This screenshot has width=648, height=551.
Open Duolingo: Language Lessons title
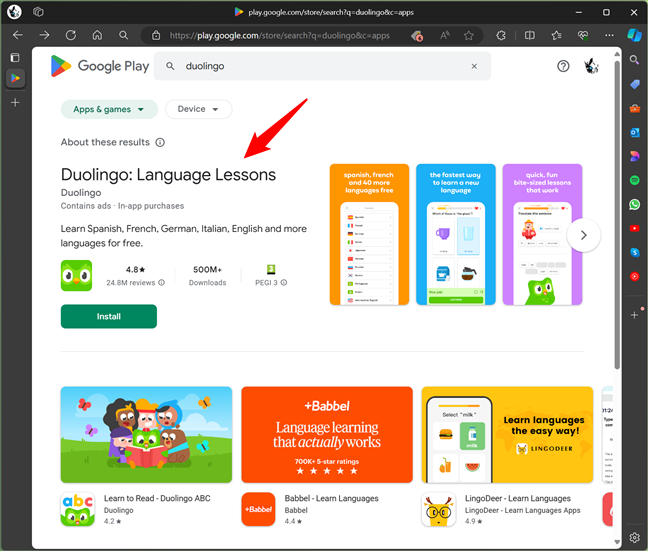pos(168,174)
